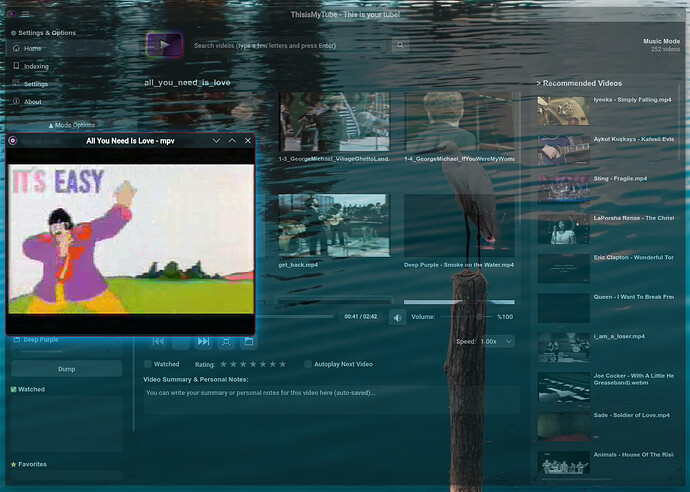
Task: Expand the Recommended Videos header
Action: click(x=579, y=83)
